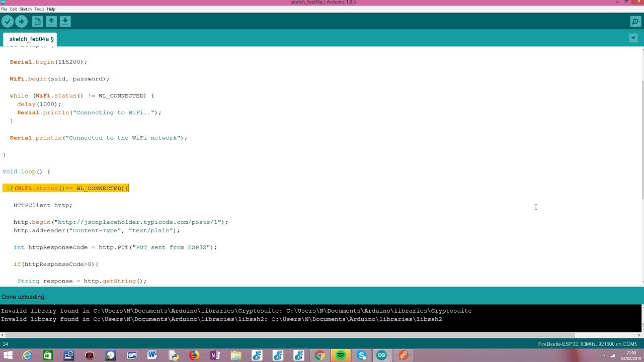The width and height of the screenshot is (644, 362).
Task: Click the while WiFi.status() != WL_CONNECTED line
Action: coord(82,96)
